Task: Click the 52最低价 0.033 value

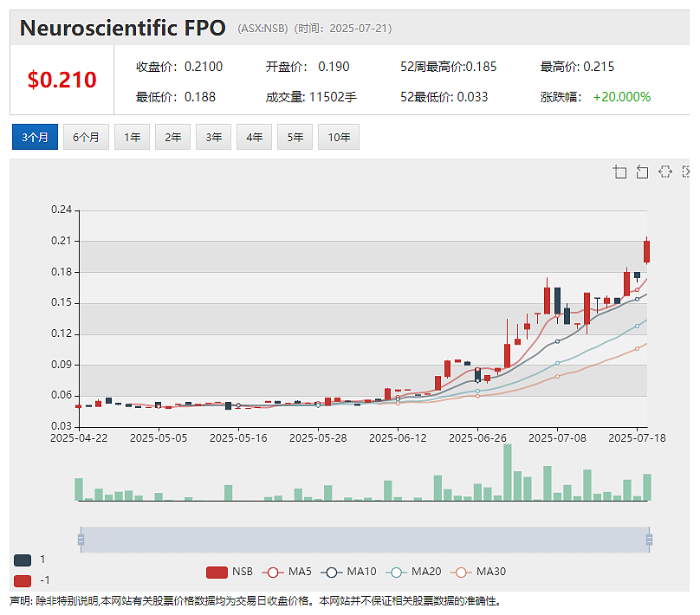Action: pyautogui.click(x=472, y=97)
